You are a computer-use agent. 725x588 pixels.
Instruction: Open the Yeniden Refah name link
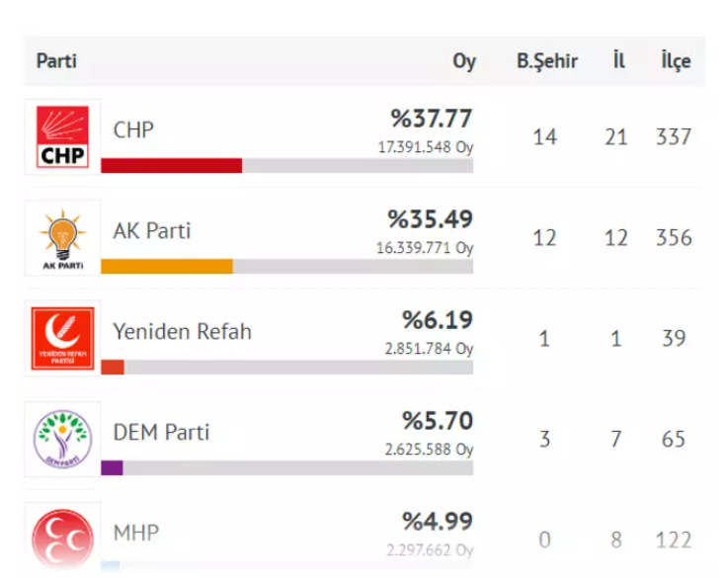[x=182, y=331]
